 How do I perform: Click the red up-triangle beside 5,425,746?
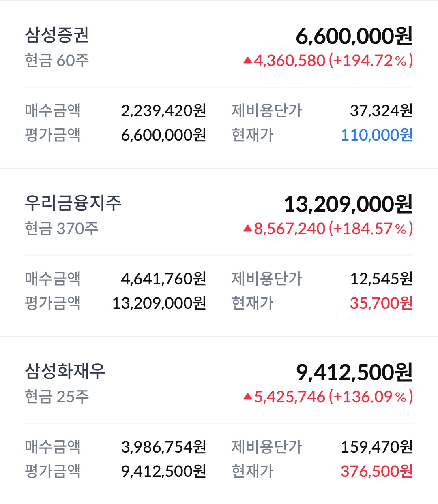(x=248, y=397)
